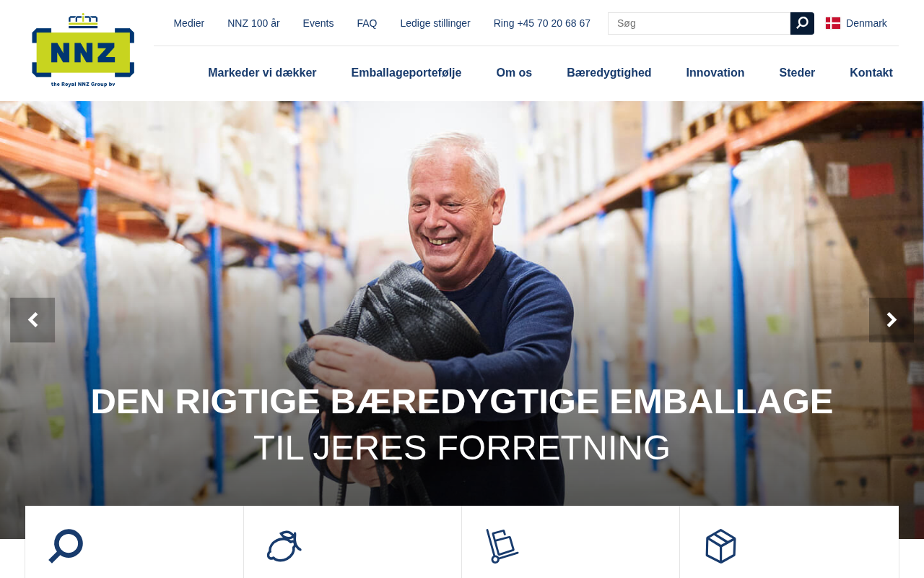Focus the Søg search field

click(x=699, y=23)
